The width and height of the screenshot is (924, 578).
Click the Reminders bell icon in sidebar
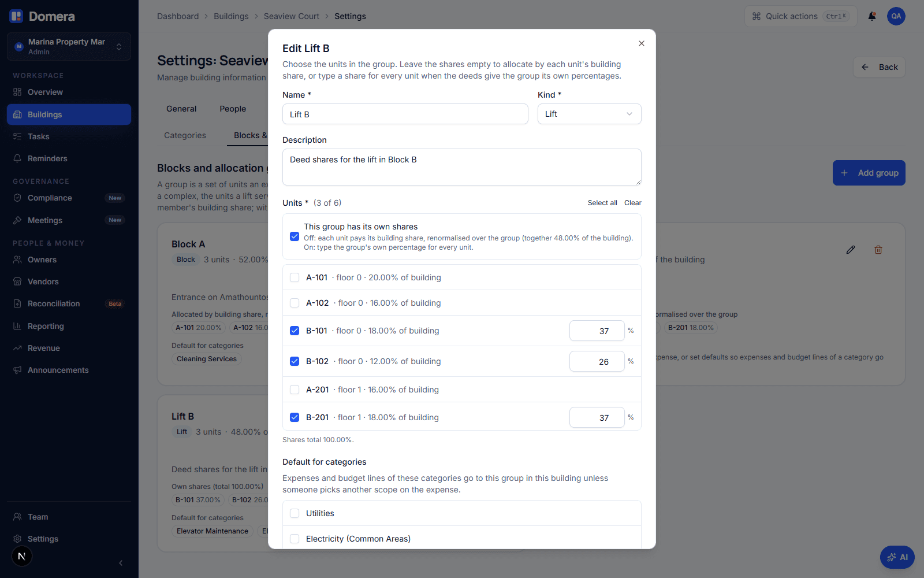pos(17,158)
